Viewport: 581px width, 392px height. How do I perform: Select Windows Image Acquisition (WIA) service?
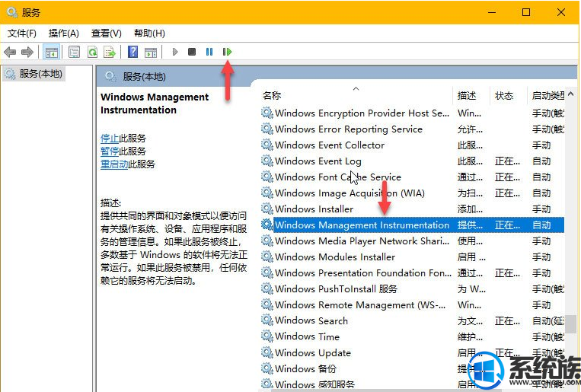tap(413, 193)
